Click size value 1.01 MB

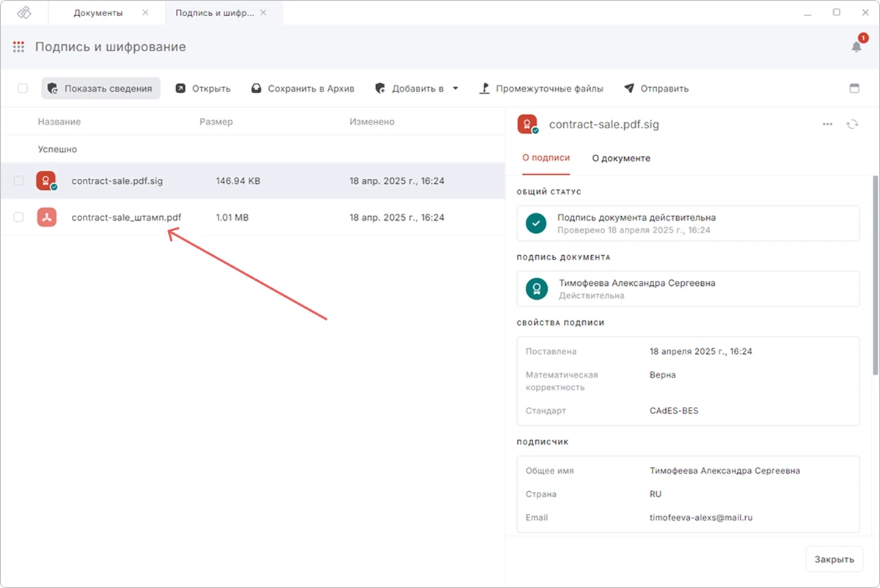(232, 218)
